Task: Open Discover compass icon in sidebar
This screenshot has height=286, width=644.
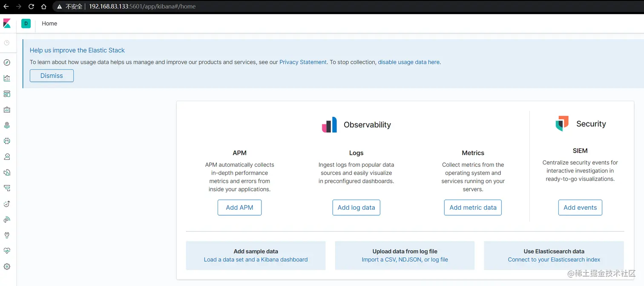Action: pyautogui.click(x=7, y=63)
